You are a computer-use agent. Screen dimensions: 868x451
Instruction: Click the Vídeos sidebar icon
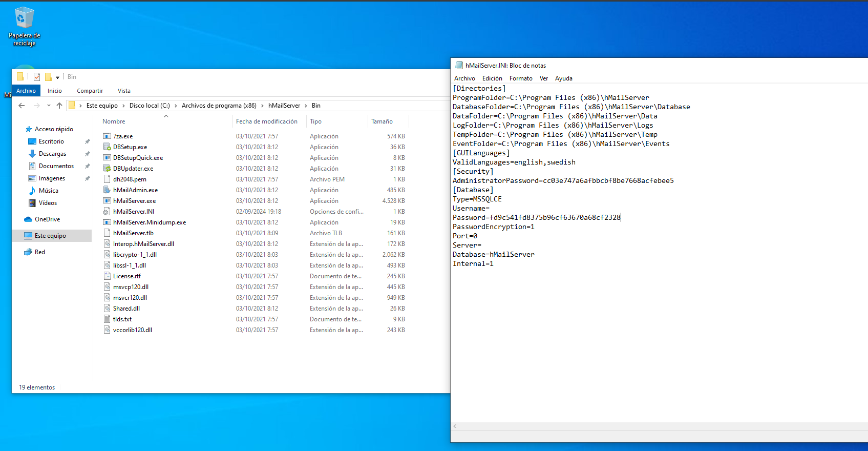(x=32, y=203)
